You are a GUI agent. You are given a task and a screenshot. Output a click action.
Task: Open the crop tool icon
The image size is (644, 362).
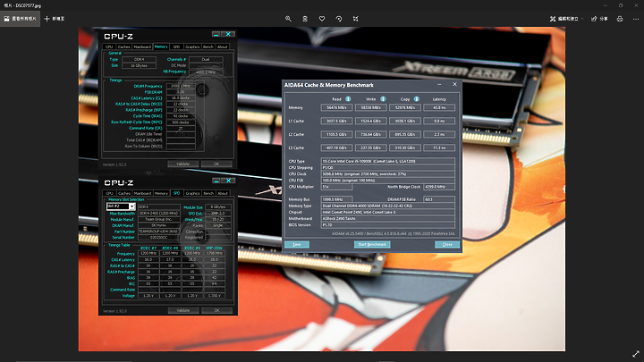pyautogui.click(x=356, y=19)
